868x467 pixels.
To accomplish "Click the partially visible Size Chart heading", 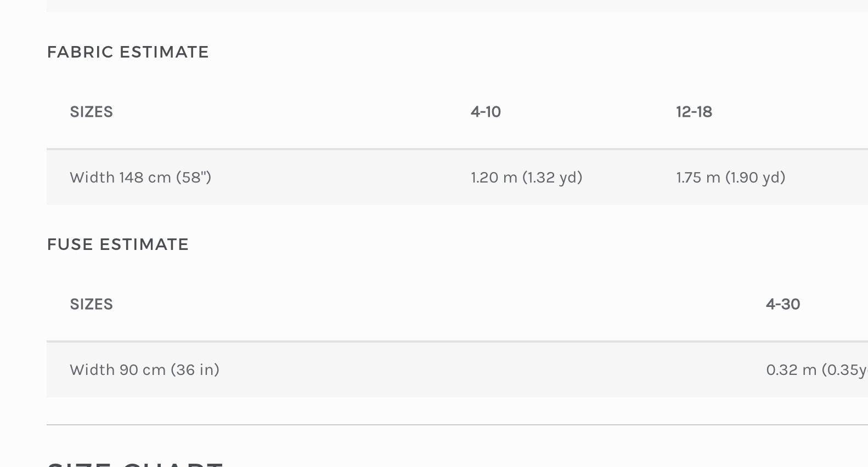I will [136, 464].
